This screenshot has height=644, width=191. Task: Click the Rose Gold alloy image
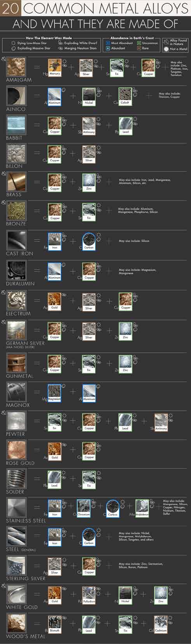click(16, 450)
